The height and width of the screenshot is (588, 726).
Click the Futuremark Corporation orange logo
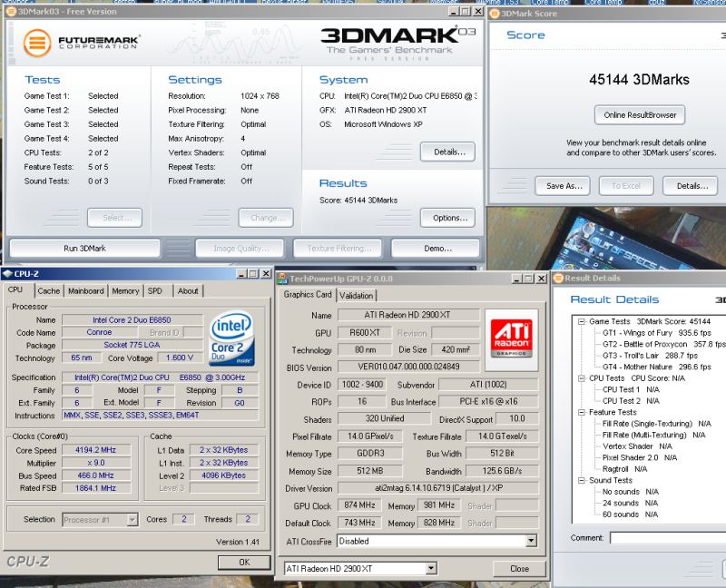pyautogui.click(x=37, y=43)
